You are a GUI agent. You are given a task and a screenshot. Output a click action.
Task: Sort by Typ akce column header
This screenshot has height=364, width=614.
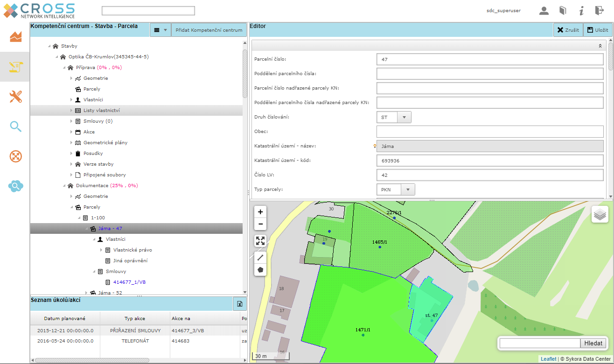[135, 318]
